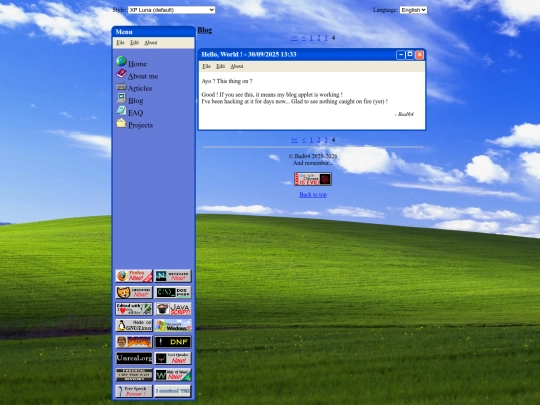
Task: Click the computer icon beside Blog
Action: coord(121,98)
